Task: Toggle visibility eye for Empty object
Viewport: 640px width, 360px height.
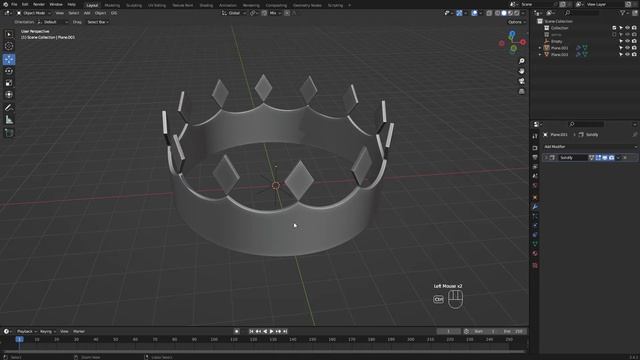Action: 627,41
